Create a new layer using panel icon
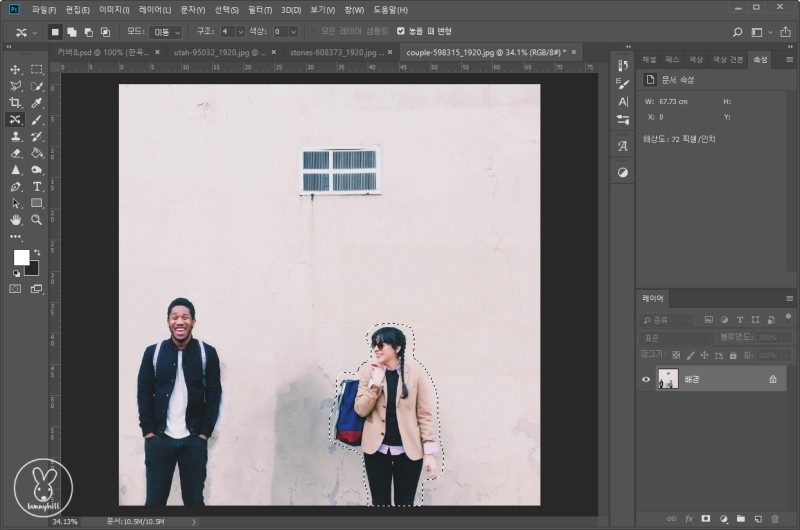Viewport: 800px width, 530px height. [x=758, y=519]
